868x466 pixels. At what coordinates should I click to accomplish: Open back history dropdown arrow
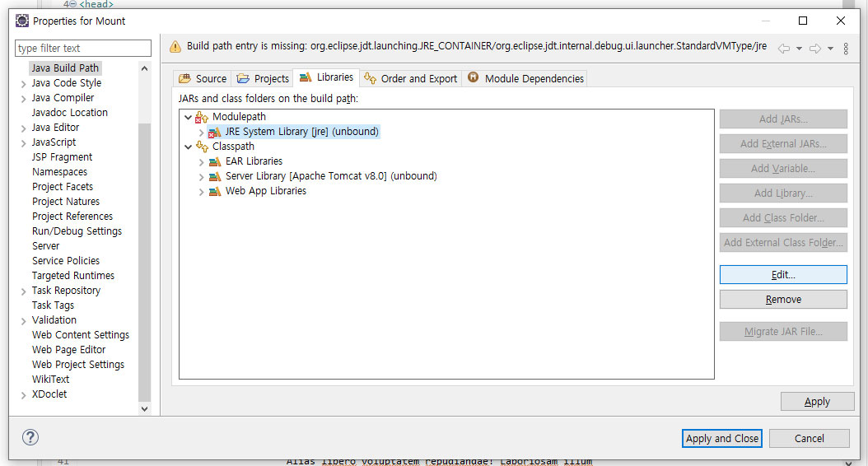pos(799,49)
